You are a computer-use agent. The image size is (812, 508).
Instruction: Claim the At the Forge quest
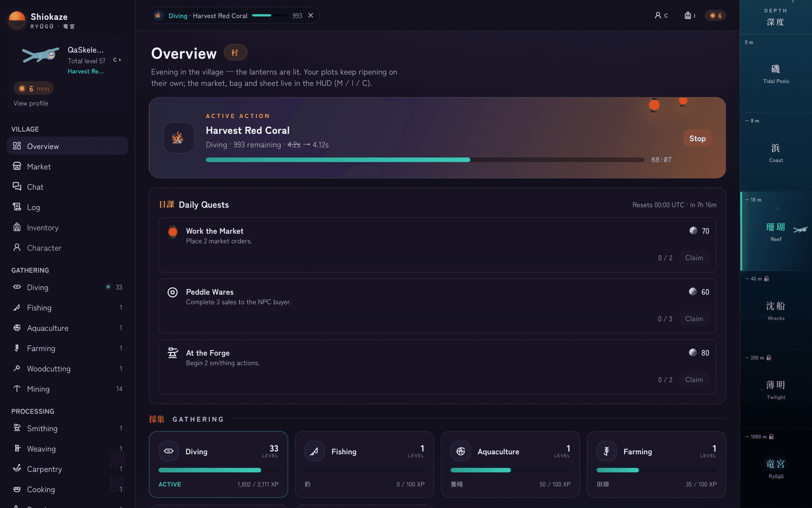coord(694,380)
